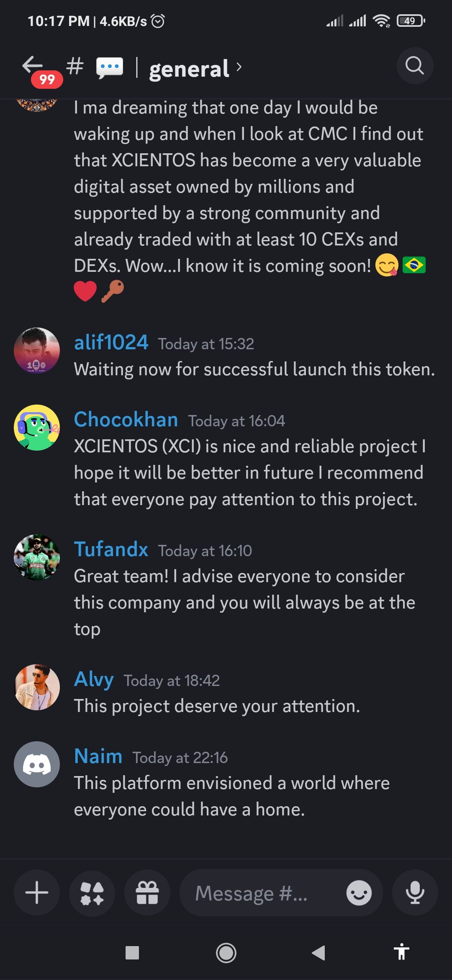Tap the Android back triangle button
The image size is (452, 980).
(x=318, y=953)
